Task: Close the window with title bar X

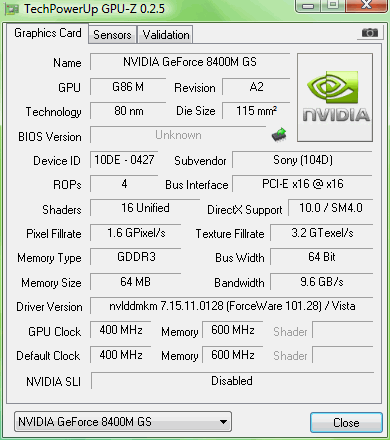Action: pyautogui.click(x=367, y=5)
